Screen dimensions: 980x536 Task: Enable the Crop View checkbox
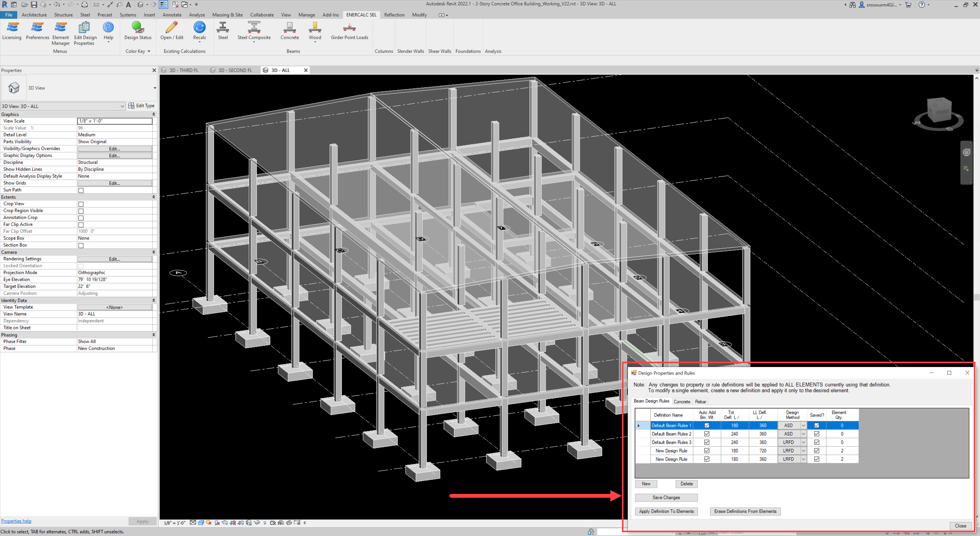pos(81,204)
